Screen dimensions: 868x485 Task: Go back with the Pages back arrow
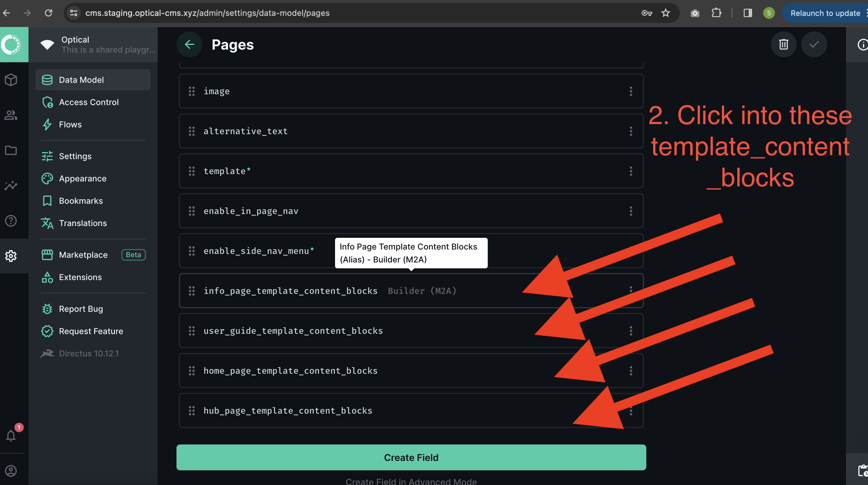(189, 44)
